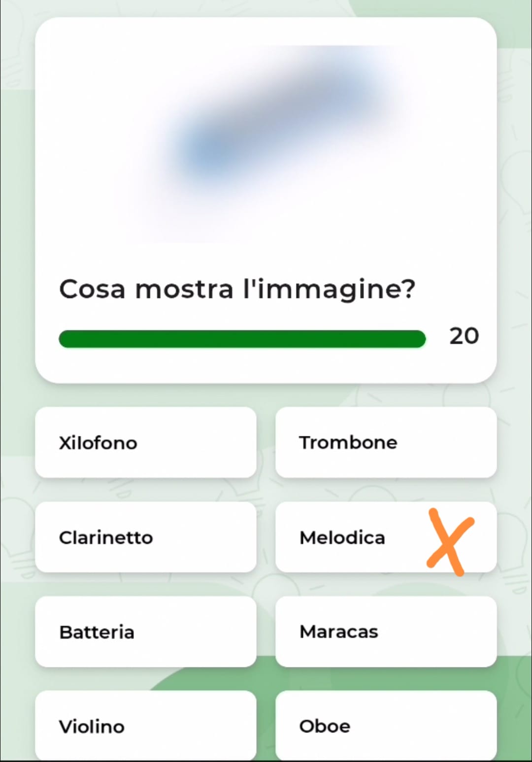Click the word "mostra" in the question
Image resolution: width=532 pixels, height=762 pixels.
(184, 289)
